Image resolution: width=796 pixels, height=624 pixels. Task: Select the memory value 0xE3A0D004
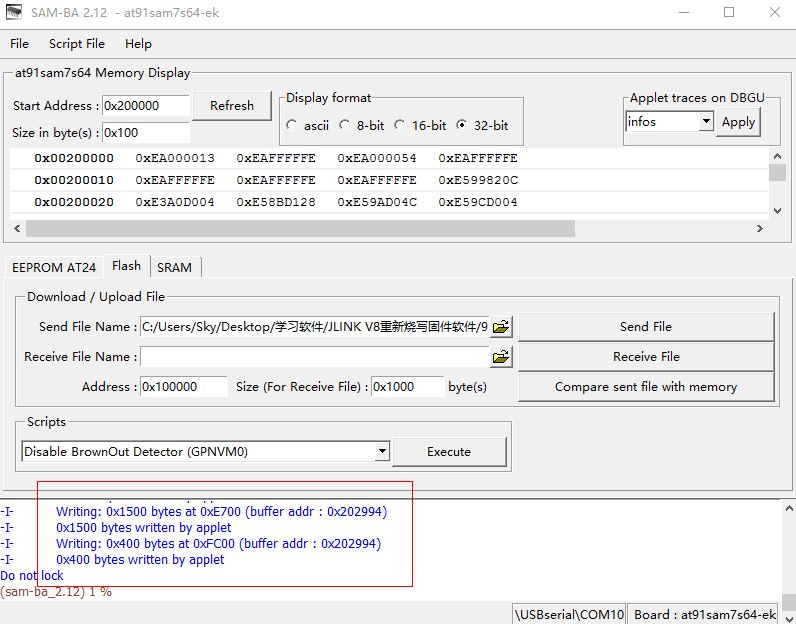coord(175,202)
